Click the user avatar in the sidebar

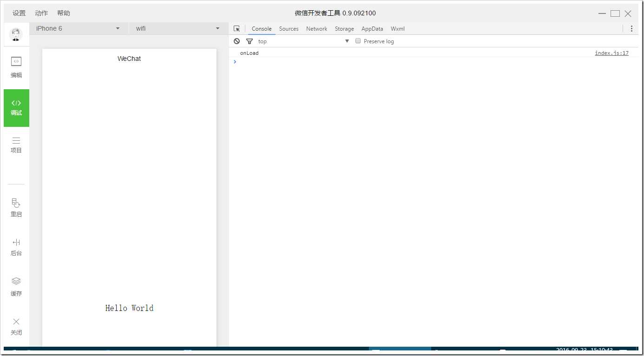pos(16,34)
